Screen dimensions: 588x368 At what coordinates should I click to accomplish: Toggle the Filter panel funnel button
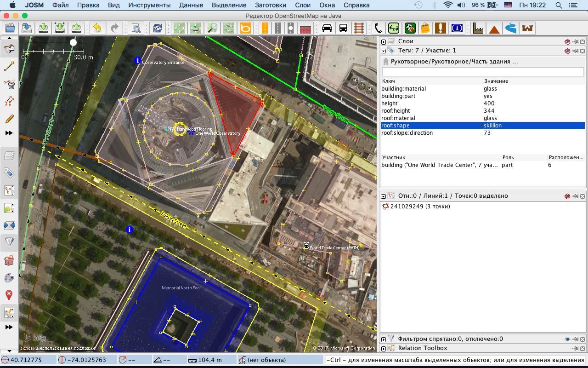[9, 242]
